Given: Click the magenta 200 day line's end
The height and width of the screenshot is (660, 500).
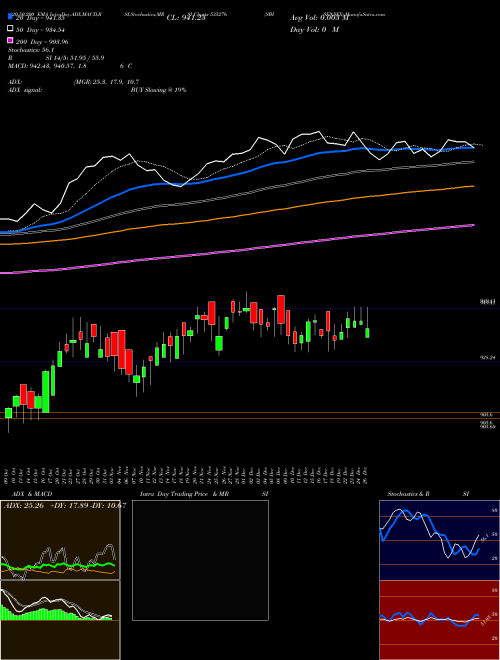Looking at the screenshot, I should point(473,225).
